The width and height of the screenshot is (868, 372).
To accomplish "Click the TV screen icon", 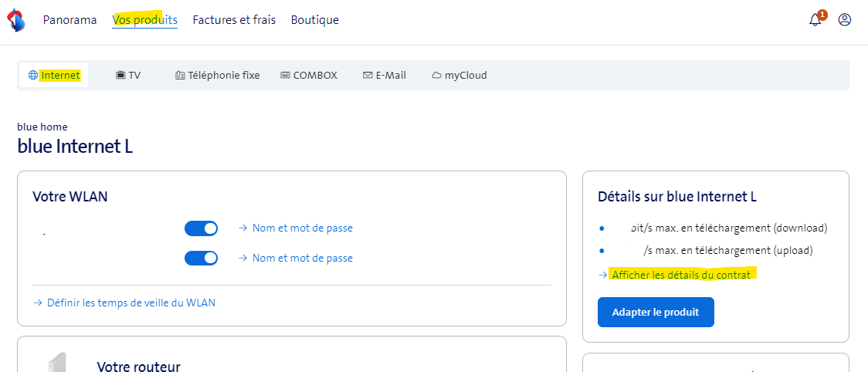I will click(x=120, y=76).
